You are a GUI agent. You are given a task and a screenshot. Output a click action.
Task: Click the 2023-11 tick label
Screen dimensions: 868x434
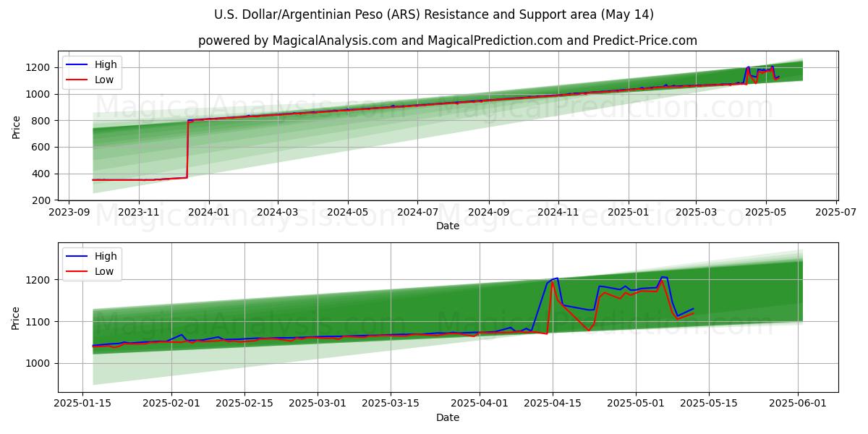point(138,213)
